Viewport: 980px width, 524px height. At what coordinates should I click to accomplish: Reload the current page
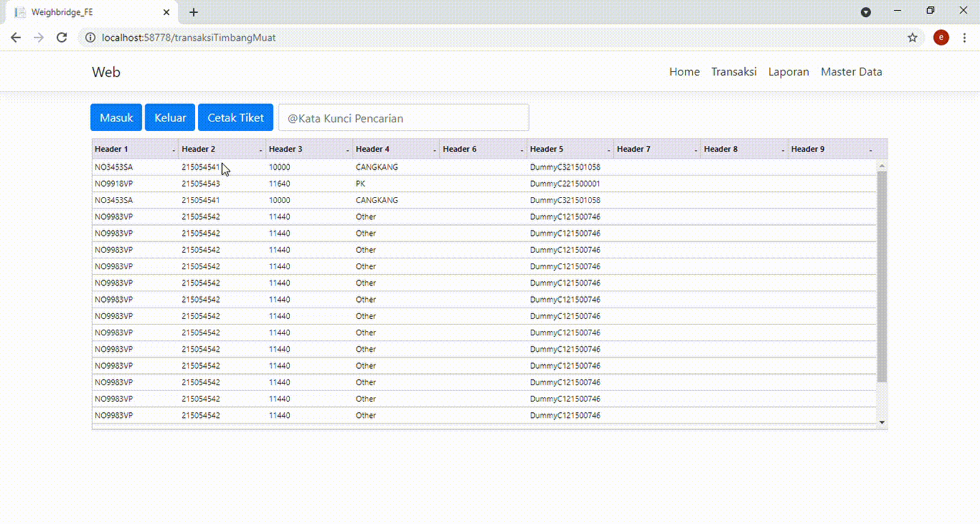click(x=62, y=38)
